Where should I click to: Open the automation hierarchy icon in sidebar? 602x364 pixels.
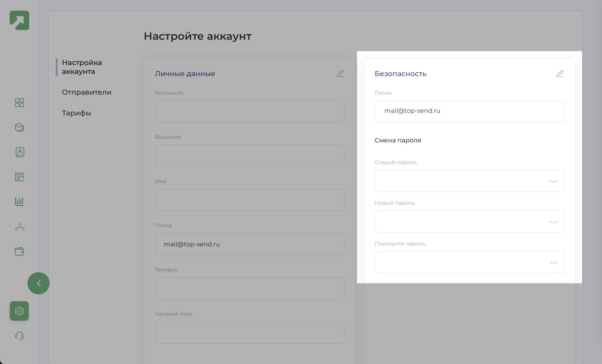click(x=20, y=226)
